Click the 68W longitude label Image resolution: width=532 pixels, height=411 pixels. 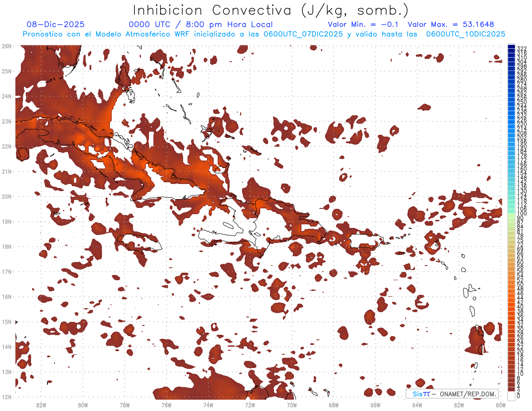coord(333,405)
